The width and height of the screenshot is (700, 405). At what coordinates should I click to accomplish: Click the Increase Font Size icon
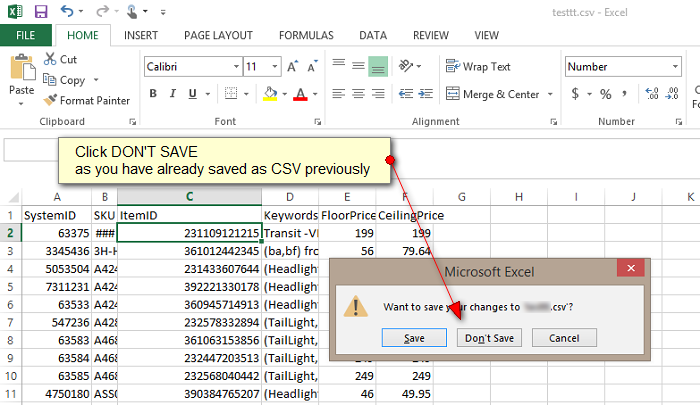click(x=294, y=67)
